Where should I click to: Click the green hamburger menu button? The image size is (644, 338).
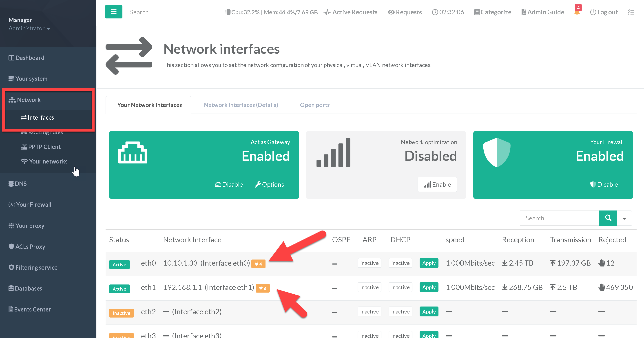point(113,12)
